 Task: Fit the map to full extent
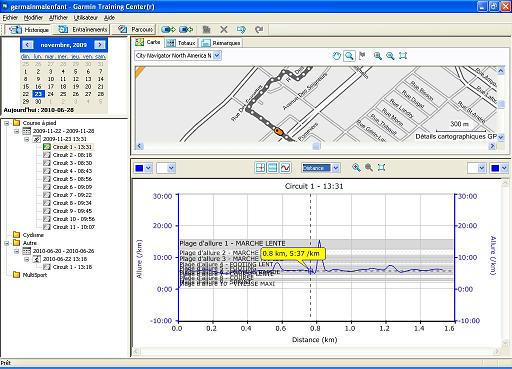(403, 56)
